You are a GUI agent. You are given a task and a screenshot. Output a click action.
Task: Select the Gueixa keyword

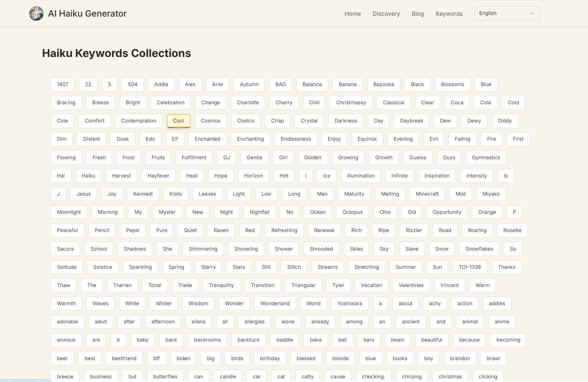coord(417,158)
